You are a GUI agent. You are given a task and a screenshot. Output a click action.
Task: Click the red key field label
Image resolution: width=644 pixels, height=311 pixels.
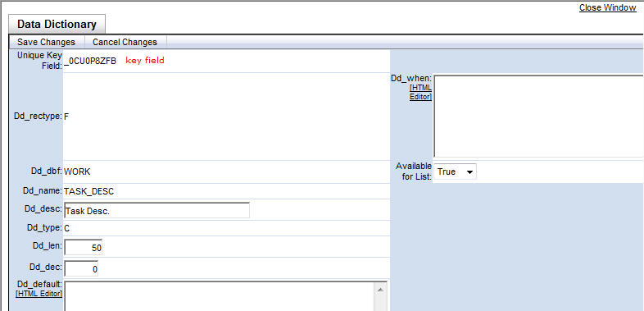(144, 61)
